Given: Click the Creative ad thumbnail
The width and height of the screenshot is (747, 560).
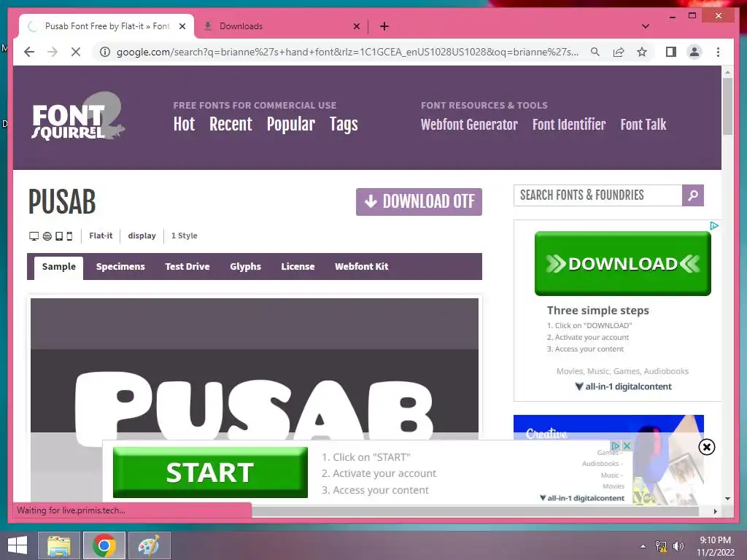Looking at the screenshot, I should [x=608, y=427].
